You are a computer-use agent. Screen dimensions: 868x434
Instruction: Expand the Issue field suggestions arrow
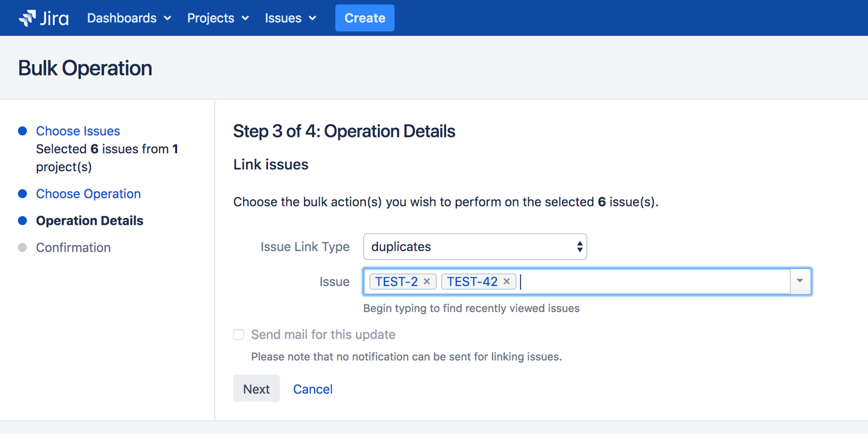[x=800, y=281]
